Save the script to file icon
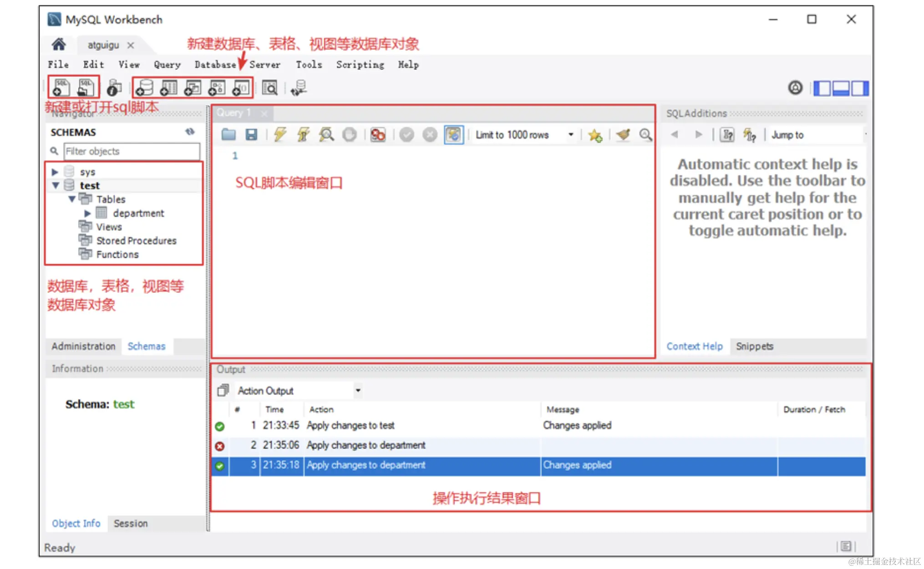Screen dimensions: 924x569 (x=251, y=135)
